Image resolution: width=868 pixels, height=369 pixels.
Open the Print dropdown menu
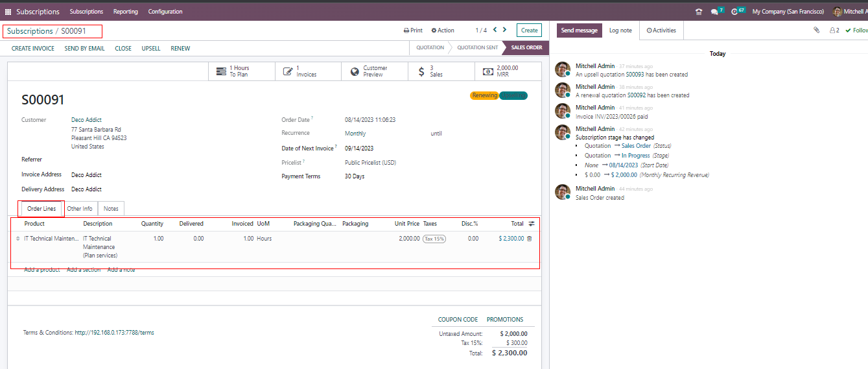click(413, 30)
